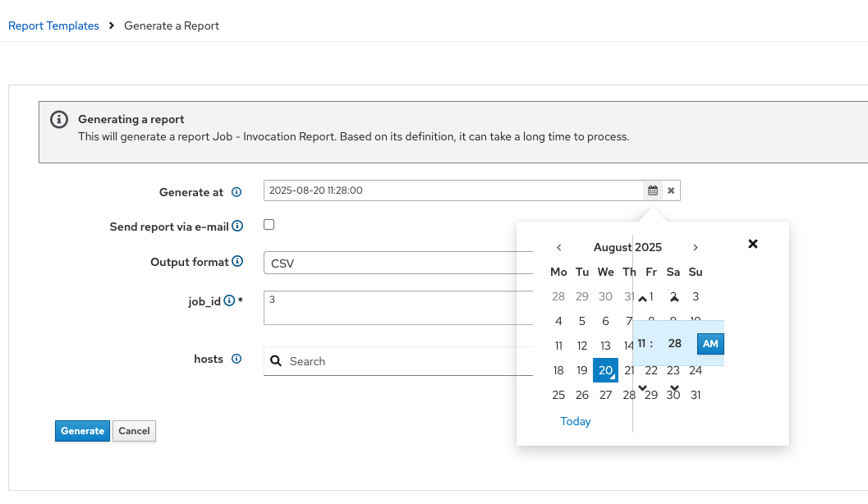
Task: Click info icon beside hosts label
Action: click(x=237, y=359)
